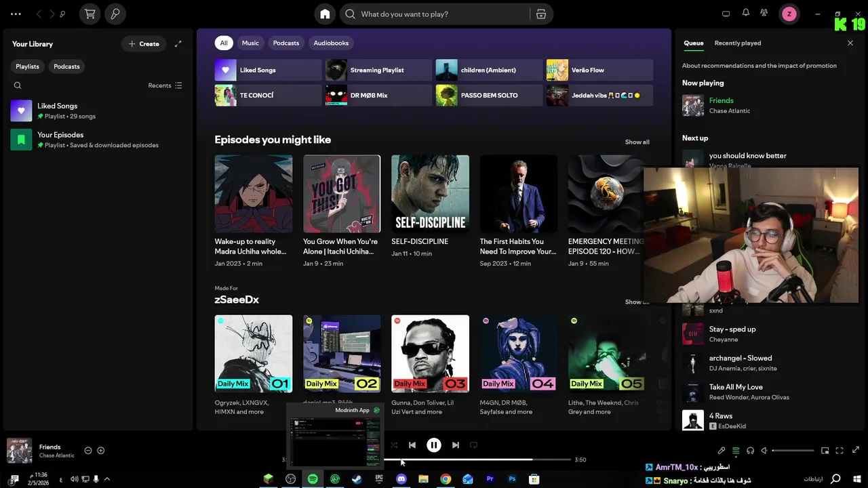Search in Your Library with the magnifier
The image size is (868, 488).
(18, 85)
